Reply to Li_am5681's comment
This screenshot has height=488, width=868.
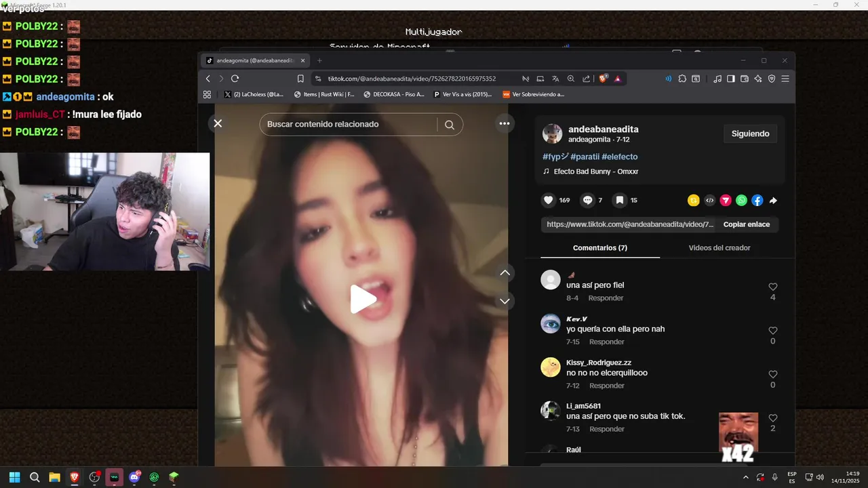pyautogui.click(x=606, y=429)
